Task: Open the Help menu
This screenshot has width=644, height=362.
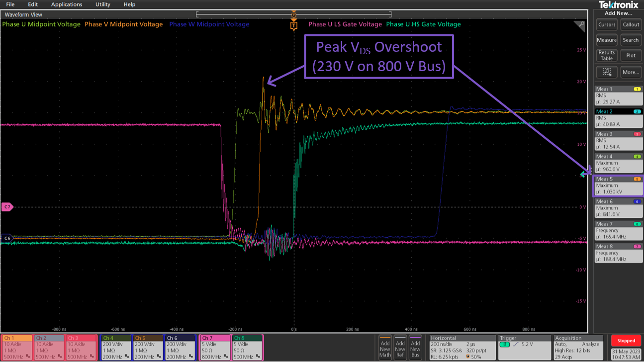Action: pos(129,4)
